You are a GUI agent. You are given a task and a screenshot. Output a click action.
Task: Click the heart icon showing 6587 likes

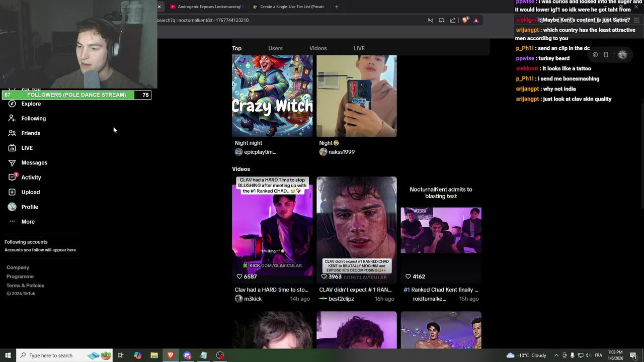[239, 277]
